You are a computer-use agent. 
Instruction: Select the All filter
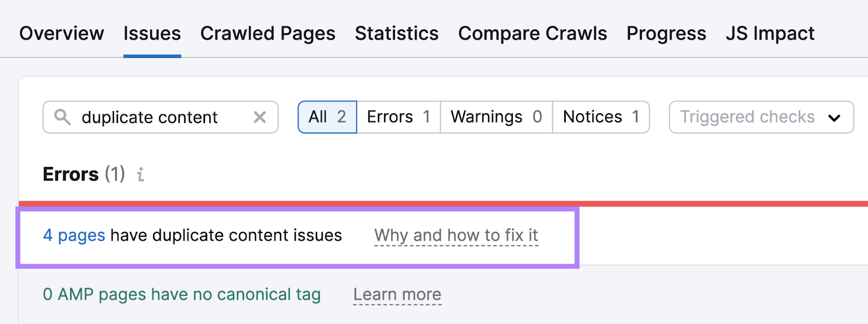click(x=327, y=117)
